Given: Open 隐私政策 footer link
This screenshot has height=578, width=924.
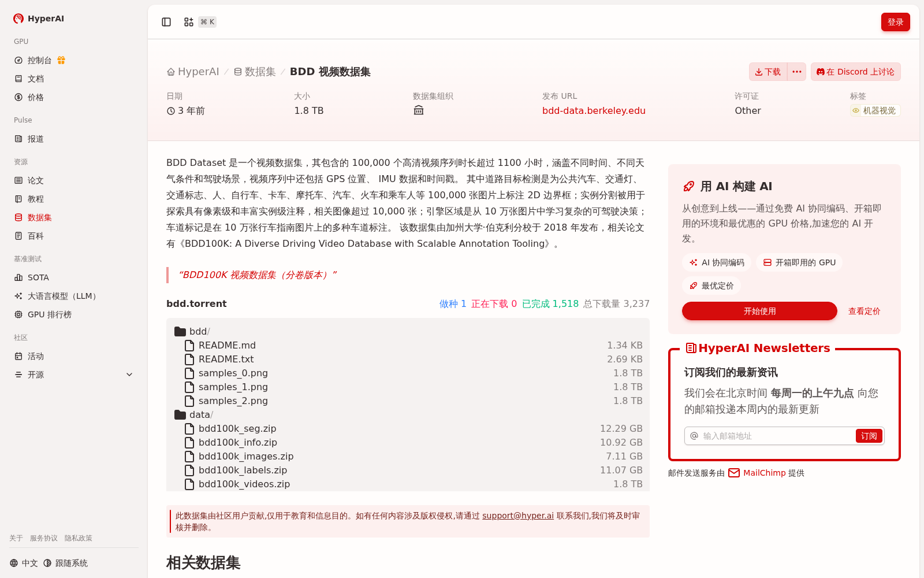Looking at the screenshot, I should click(x=79, y=538).
